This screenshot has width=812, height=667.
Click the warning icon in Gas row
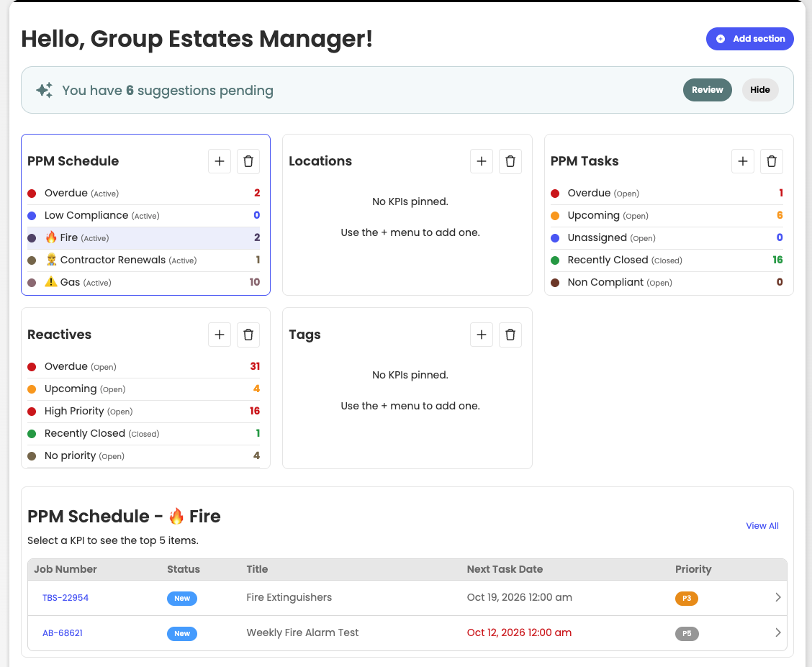pos(50,282)
